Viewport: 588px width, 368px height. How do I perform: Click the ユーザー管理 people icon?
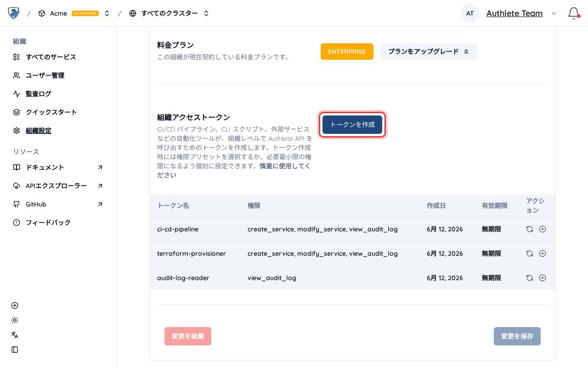[x=17, y=75]
